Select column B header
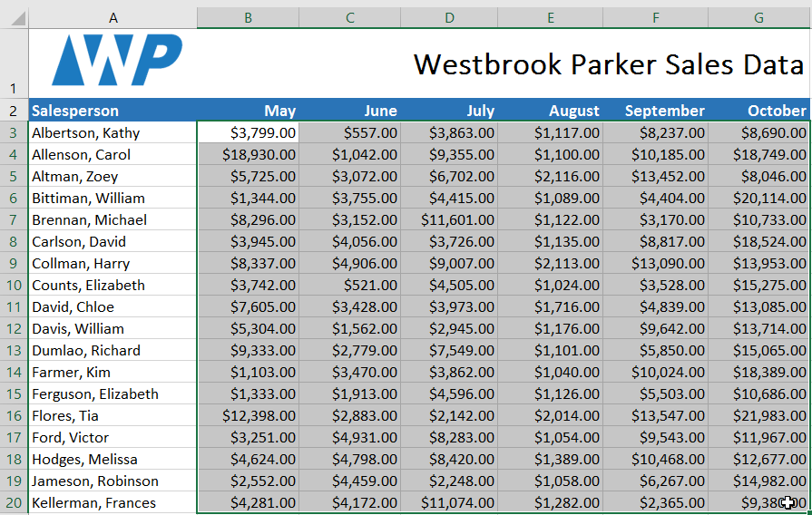 pos(248,18)
